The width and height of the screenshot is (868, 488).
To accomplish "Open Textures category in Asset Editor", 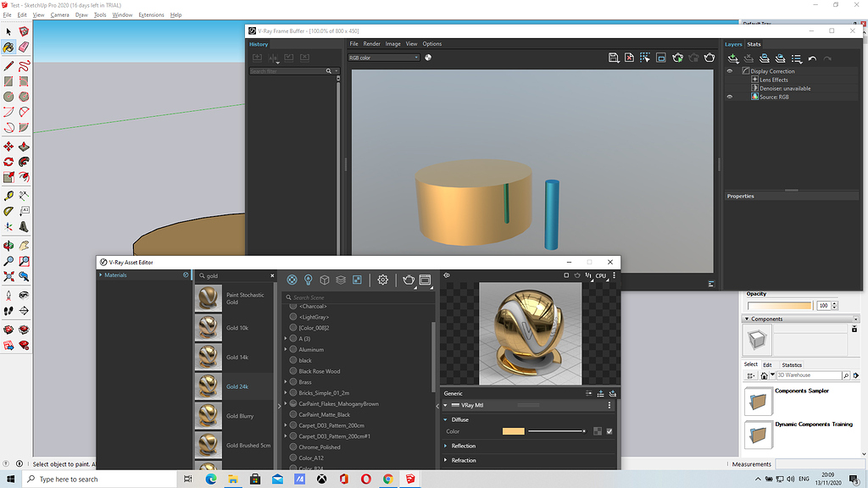I will pos(357,280).
